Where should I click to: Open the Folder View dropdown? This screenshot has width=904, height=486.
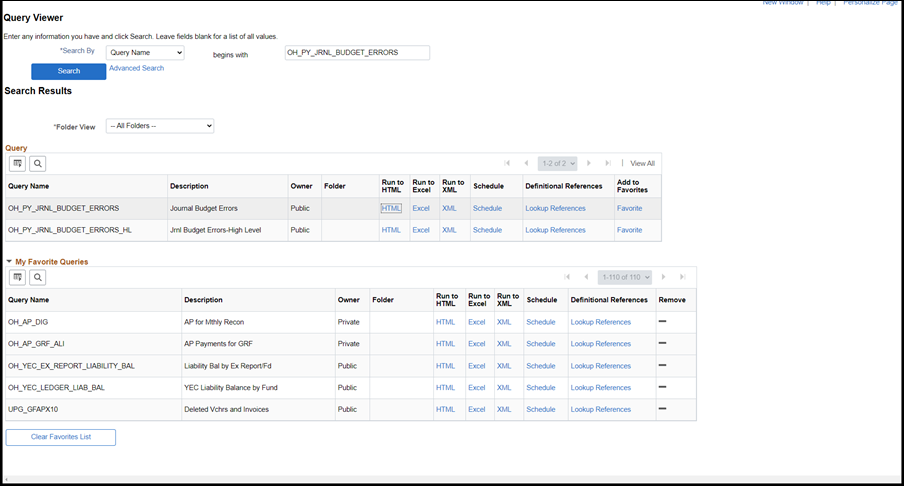160,126
